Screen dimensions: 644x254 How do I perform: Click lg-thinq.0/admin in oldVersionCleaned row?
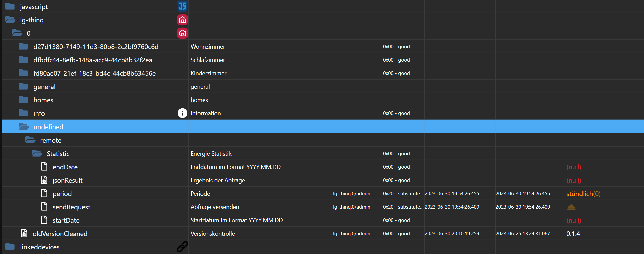[x=352, y=234]
